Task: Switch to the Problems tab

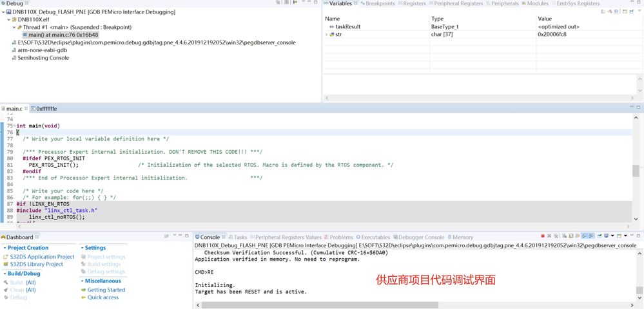Action: pos(338,237)
